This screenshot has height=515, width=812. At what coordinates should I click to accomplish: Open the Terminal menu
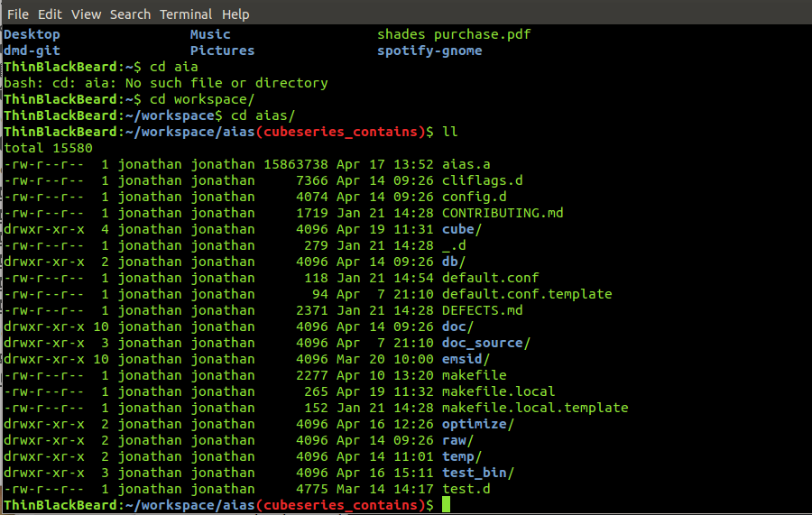coord(186,14)
